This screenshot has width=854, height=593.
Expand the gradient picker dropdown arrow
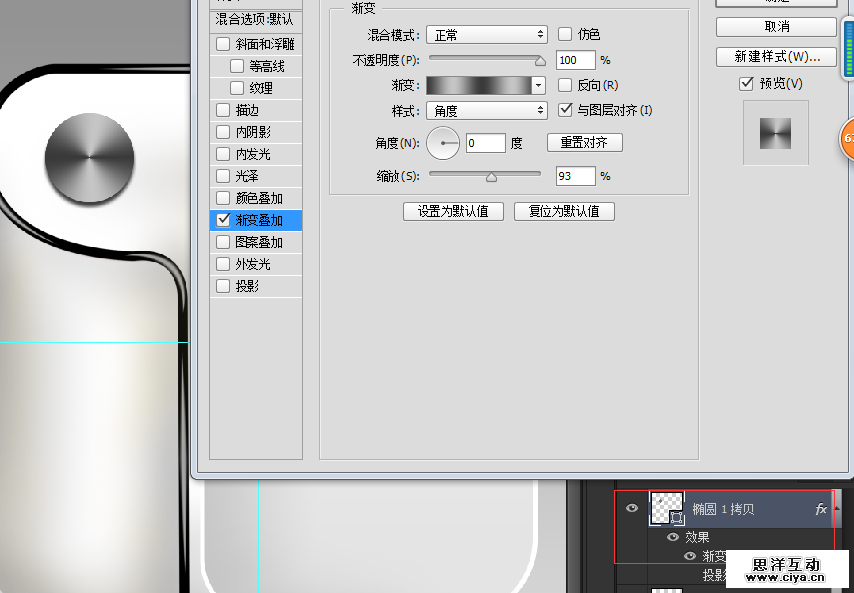(539, 86)
